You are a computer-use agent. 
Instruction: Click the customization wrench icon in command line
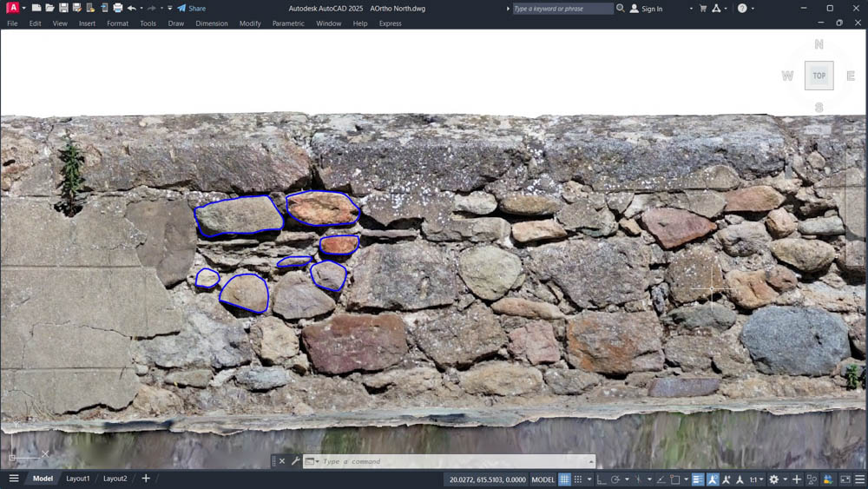coord(295,460)
